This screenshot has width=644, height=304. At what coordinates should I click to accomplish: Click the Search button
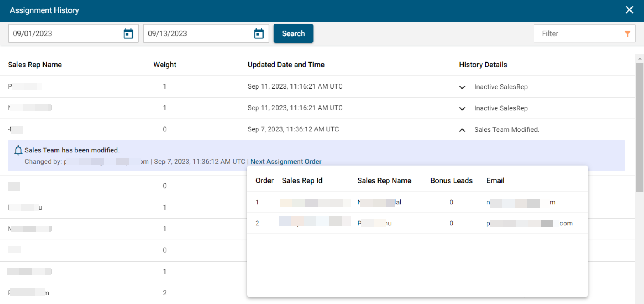point(293,33)
